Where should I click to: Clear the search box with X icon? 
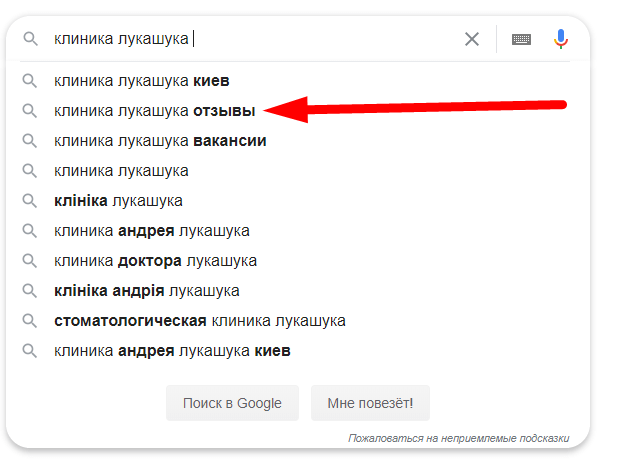click(x=472, y=39)
